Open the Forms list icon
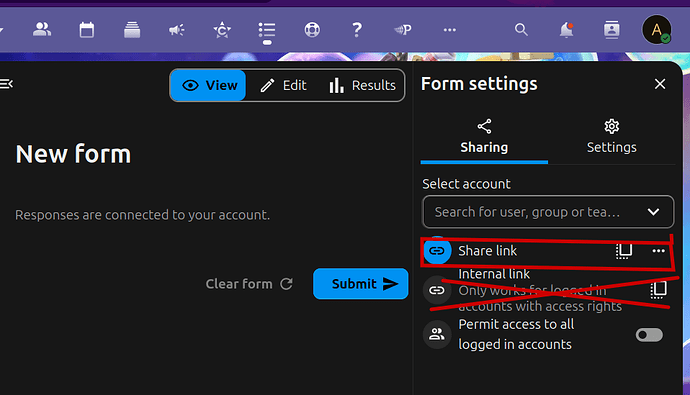 [267, 30]
